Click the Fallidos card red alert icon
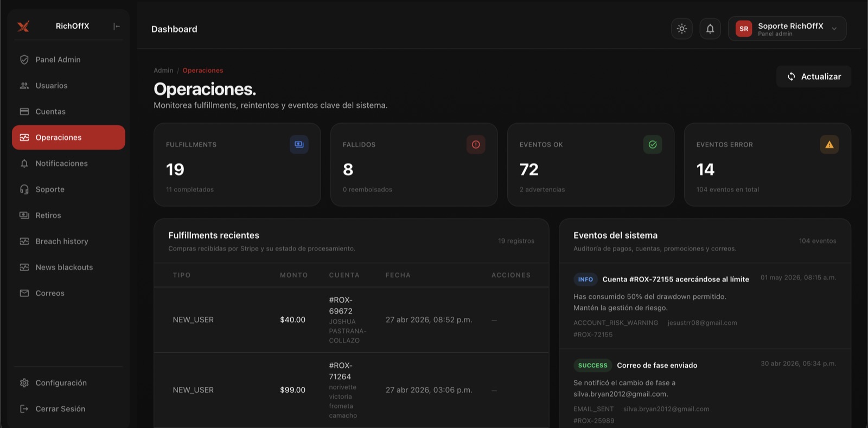Image resolution: width=868 pixels, height=428 pixels. (x=476, y=144)
